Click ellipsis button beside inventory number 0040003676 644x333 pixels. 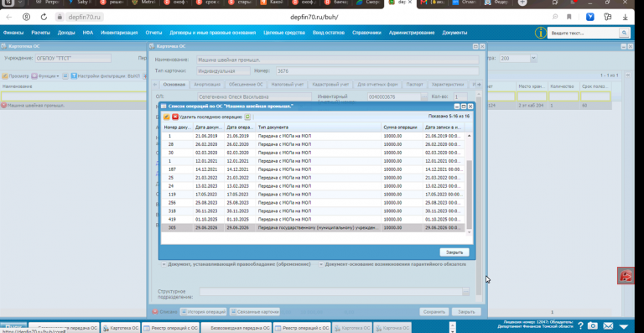click(x=424, y=97)
